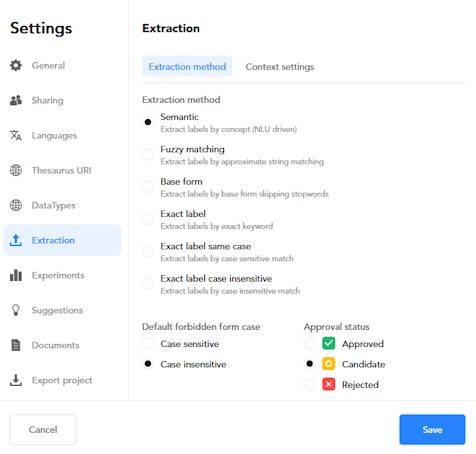Click the Languages translate icon
Viewport: 476px width, 454px height.
click(16, 135)
